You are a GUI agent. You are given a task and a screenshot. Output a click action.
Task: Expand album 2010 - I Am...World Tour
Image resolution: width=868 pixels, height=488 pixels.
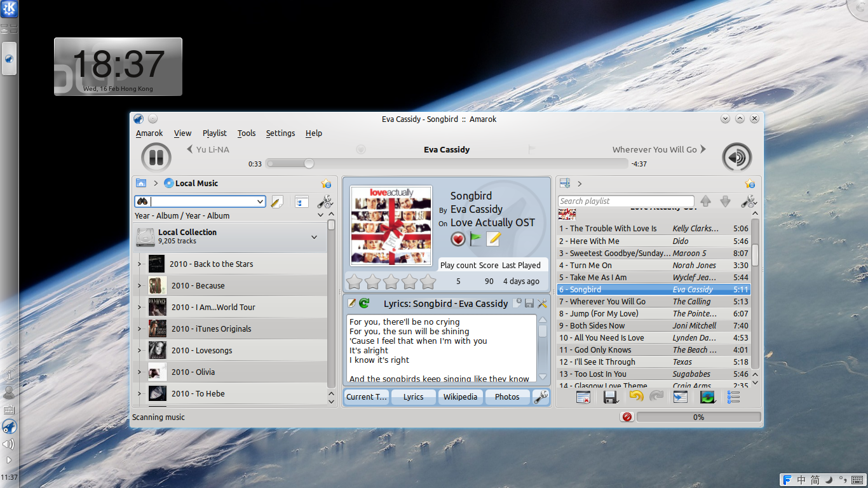(x=139, y=307)
